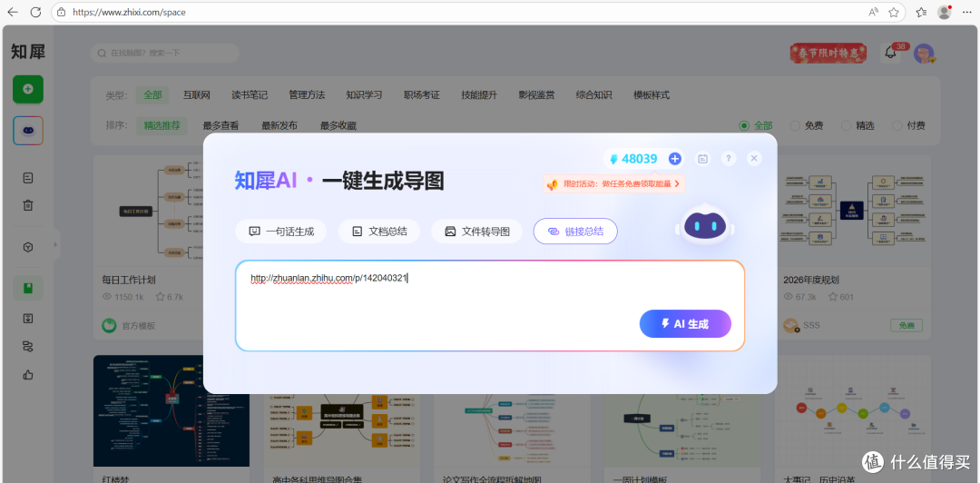Open the read aloud icon in address bar
Image resolution: width=980 pixels, height=483 pixels.
874,12
